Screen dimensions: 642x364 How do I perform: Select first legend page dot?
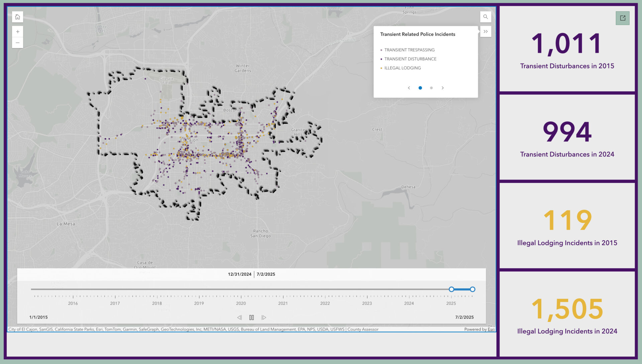click(420, 88)
